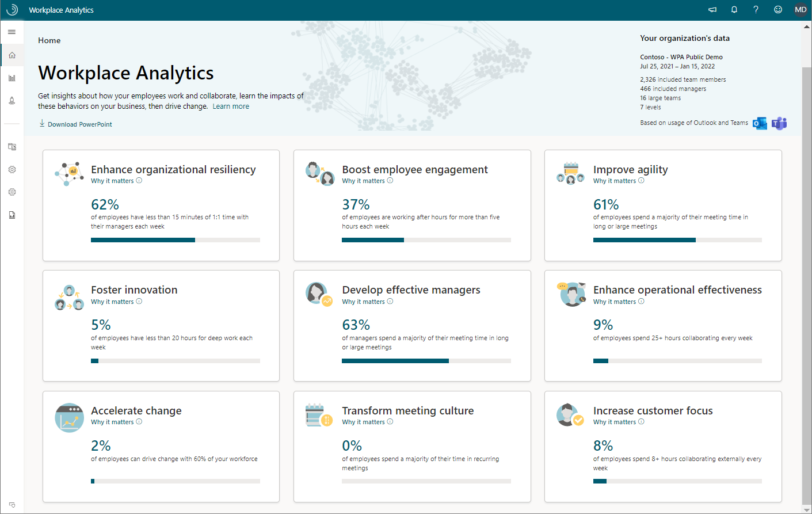Click the smiley feedback icon
812x514 pixels.
tap(778, 10)
